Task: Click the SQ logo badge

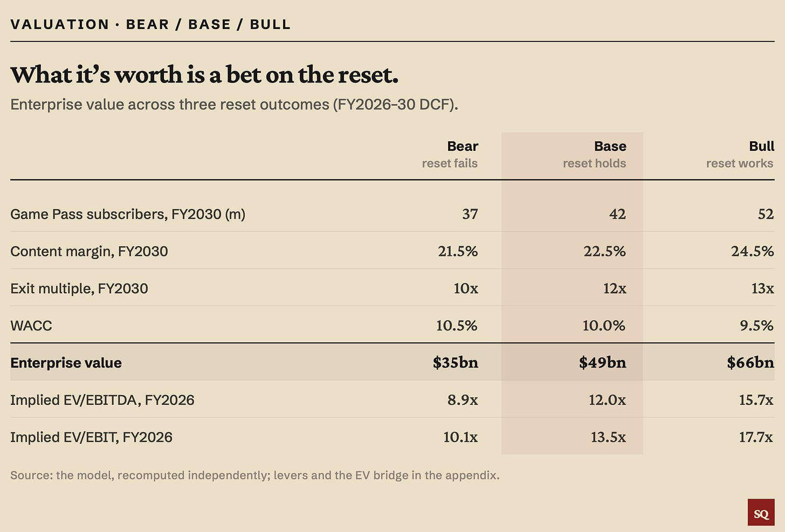Action: [x=761, y=513]
